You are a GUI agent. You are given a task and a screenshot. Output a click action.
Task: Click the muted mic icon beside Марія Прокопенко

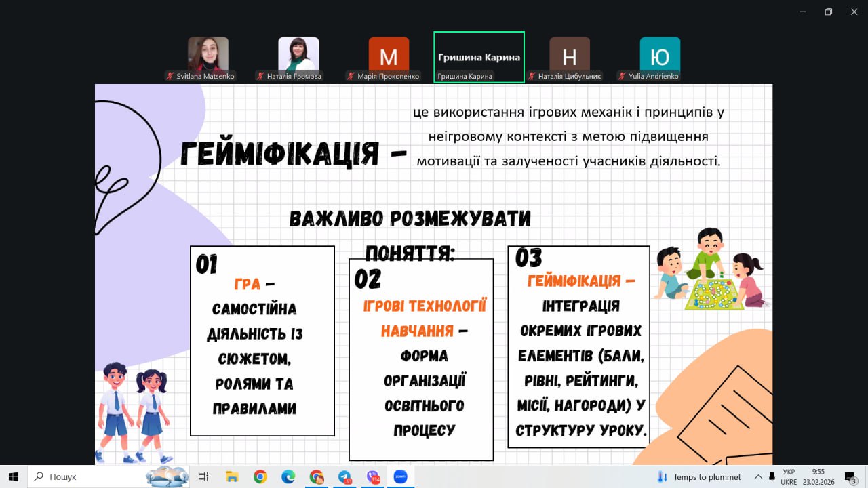click(351, 77)
